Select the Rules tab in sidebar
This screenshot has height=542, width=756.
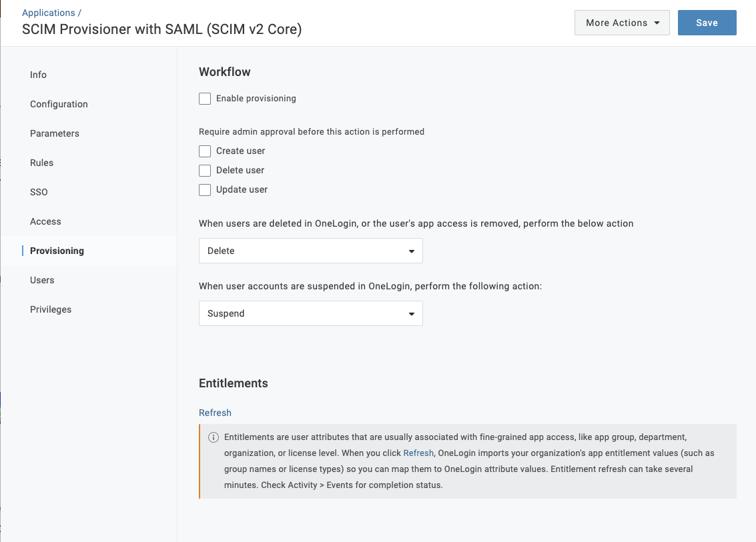[41, 163]
